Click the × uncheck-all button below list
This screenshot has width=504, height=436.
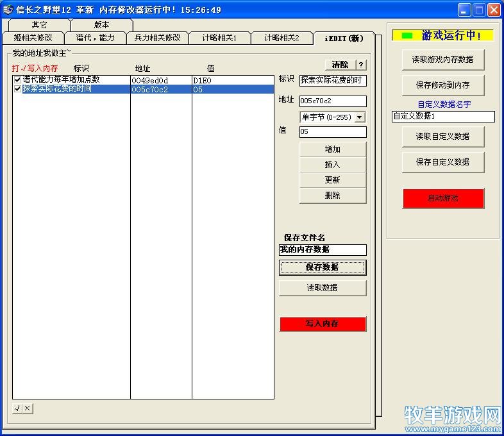(28, 408)
